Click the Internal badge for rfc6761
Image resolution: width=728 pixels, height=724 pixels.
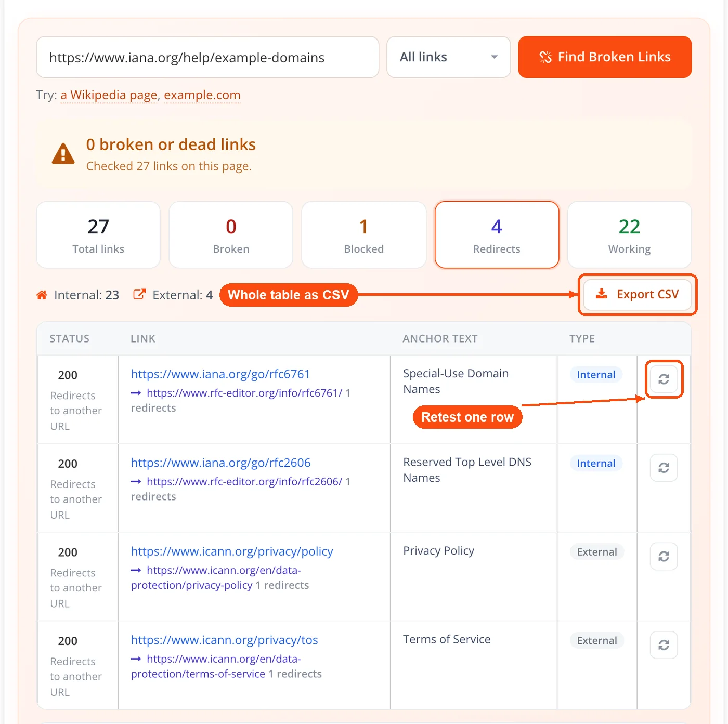(x=596, y=375)
